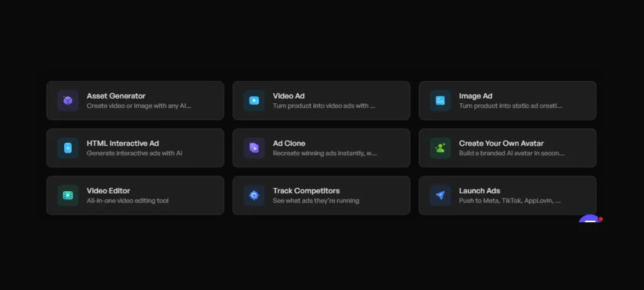Click 'Turn product into static ad creati...' text
644x290 pixels.
pyautogui.click(x=511, y=106)
